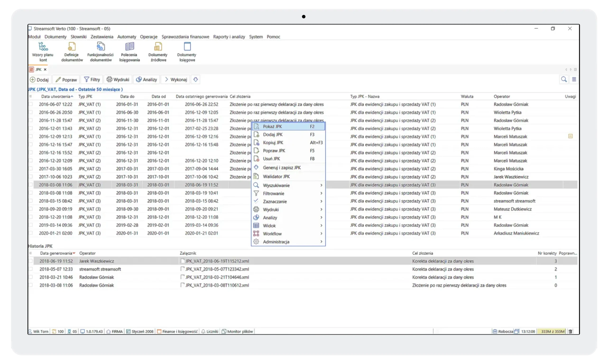The height and width of the screenshot is (364, 607).
Task: Click the note icon in Uwagi column
Action: pos(570,136)
